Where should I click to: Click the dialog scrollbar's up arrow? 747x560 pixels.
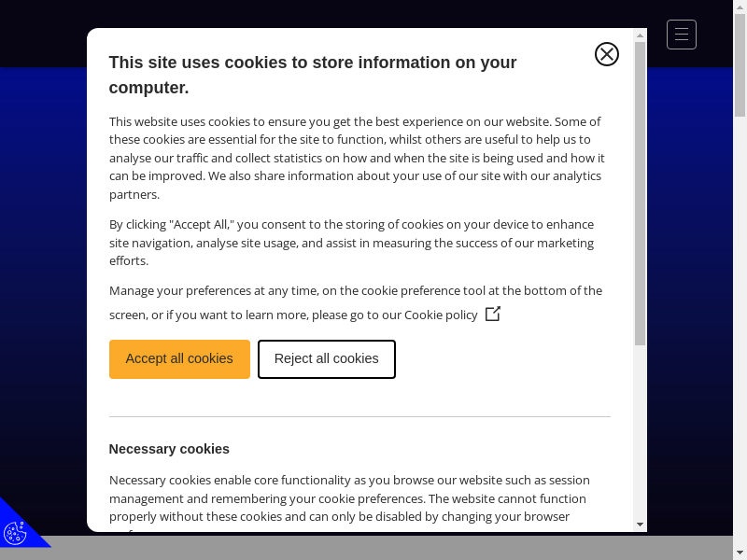[x=640, y=35]
